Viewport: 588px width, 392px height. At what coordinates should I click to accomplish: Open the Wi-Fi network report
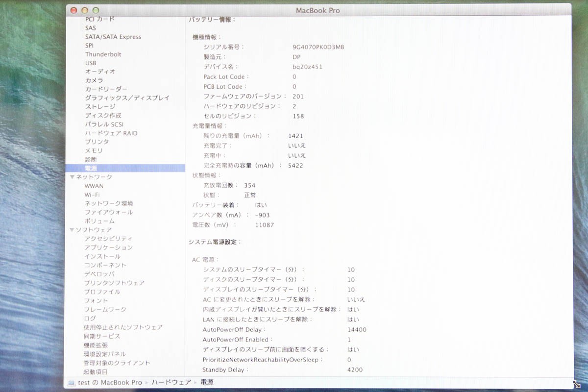[94, 195]
